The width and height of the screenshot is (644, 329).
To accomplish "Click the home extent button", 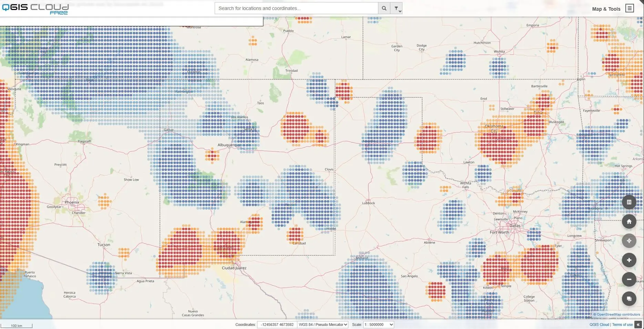I will point(629,221).
